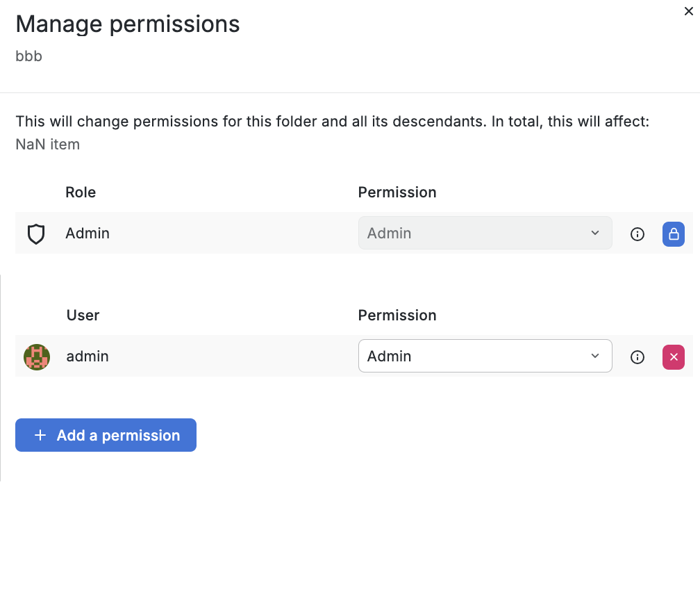Image resolution: width=700 pixels, height=606 pixels.
Task: Select the admin user name text
Action: pyautogui.click(x=87, y=357)
